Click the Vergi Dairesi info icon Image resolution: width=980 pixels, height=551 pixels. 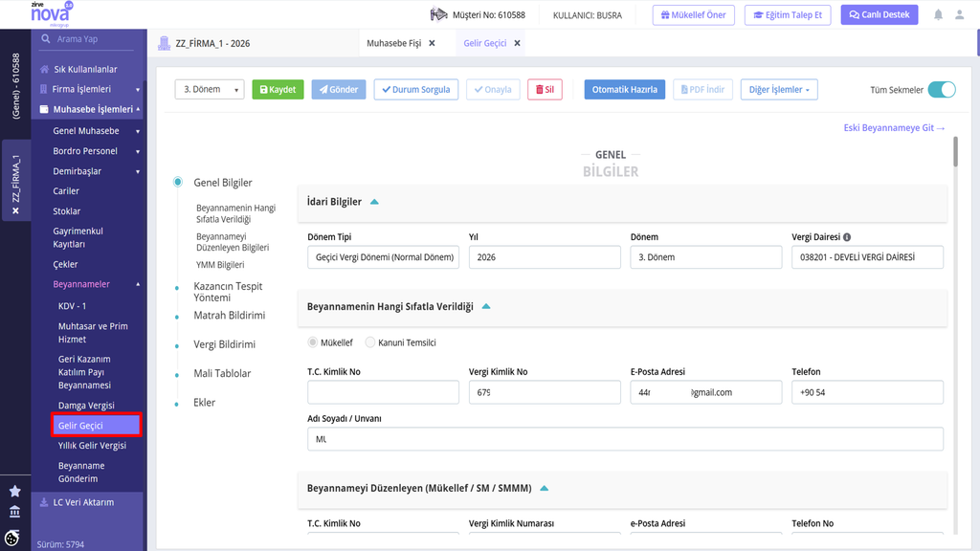point(847,237)
